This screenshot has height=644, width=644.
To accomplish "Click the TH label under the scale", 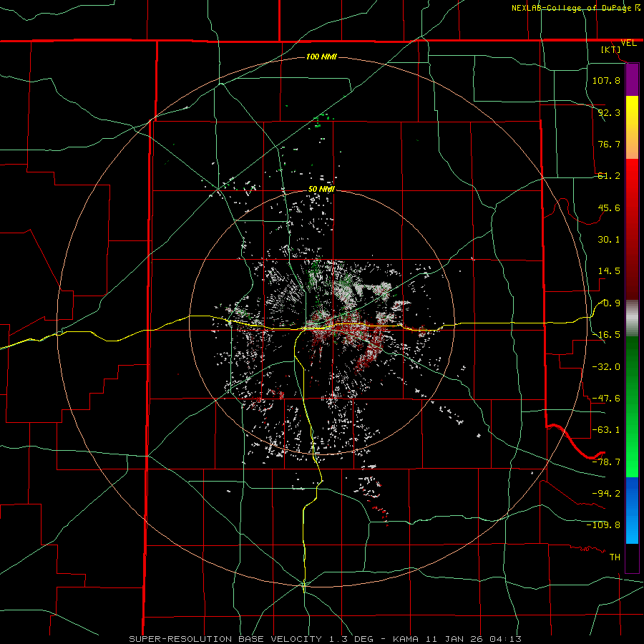I will [x=615, y=557].
